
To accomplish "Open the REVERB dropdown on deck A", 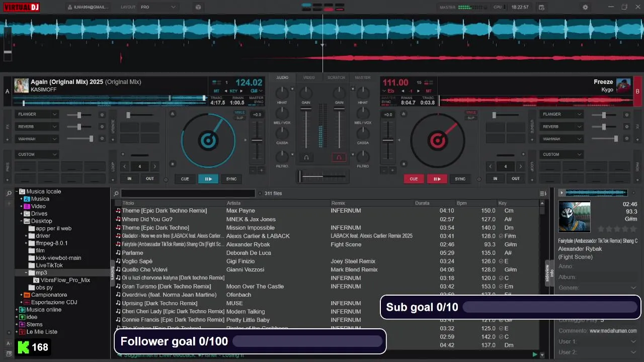I will pos(37,127).
